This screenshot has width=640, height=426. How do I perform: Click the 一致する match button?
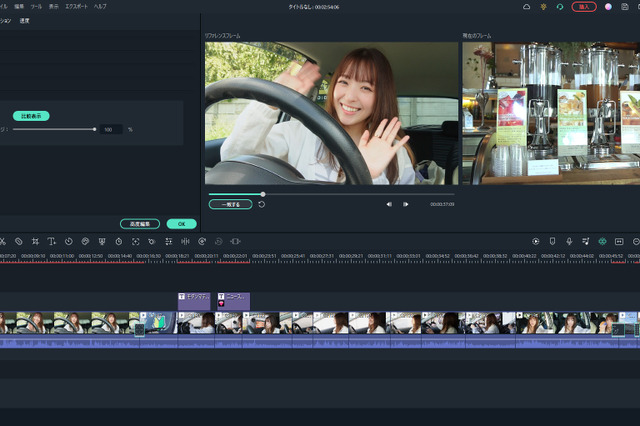click(231, 204)
